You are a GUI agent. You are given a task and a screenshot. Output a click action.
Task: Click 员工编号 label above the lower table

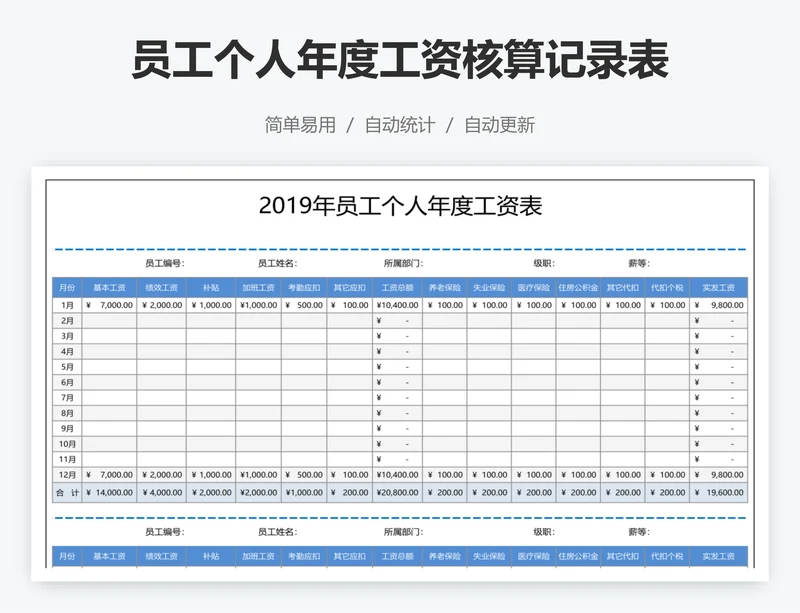click(165, 532)
